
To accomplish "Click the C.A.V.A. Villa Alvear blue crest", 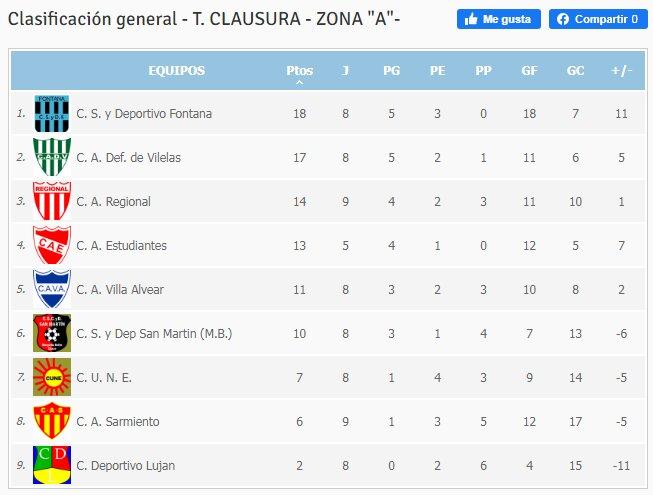I will pyautogui.click(x=52, y=289).
